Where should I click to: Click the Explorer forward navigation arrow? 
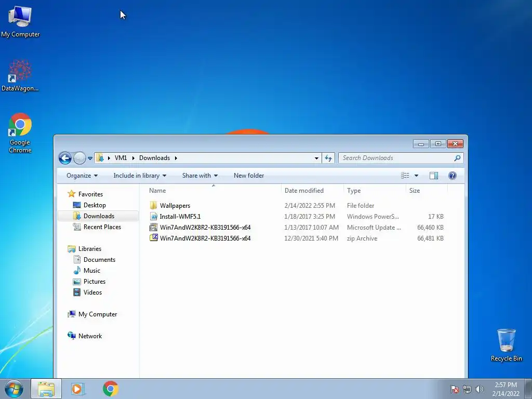[79, 158]
